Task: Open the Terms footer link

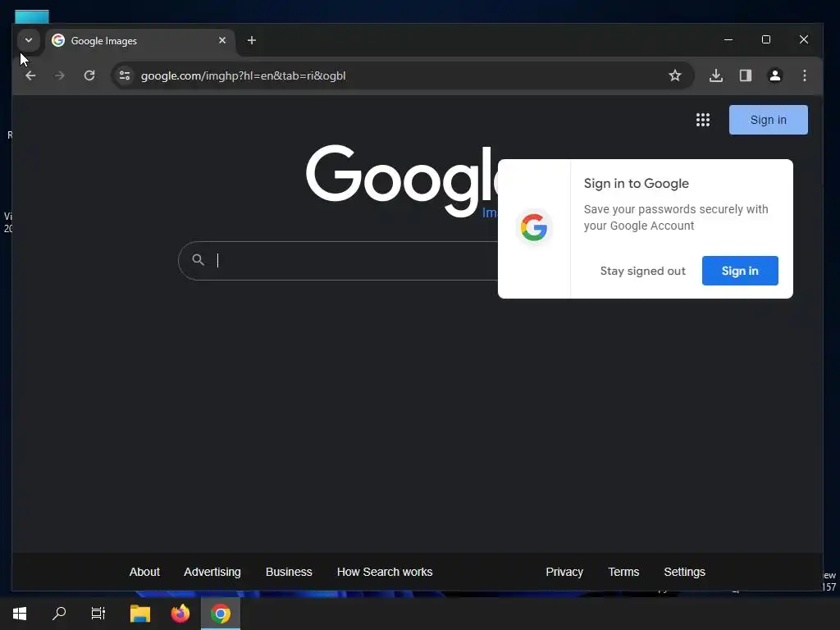Action: (623, 572)
